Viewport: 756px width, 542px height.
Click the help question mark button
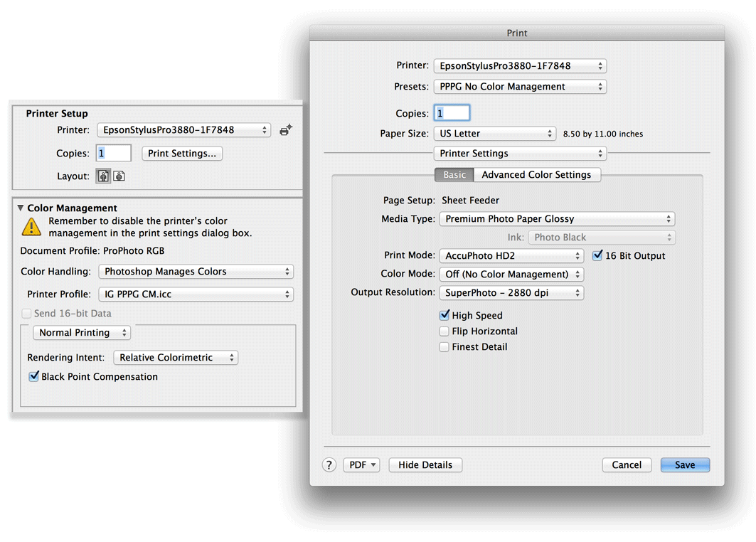[329, 465]
